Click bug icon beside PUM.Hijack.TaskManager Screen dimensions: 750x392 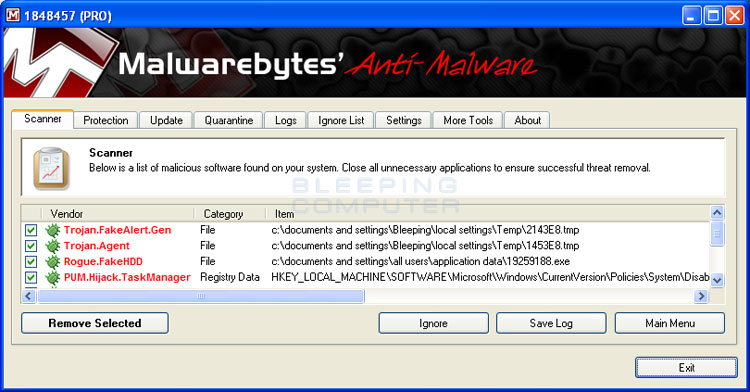pyautogui.click(x=52, y=278)
